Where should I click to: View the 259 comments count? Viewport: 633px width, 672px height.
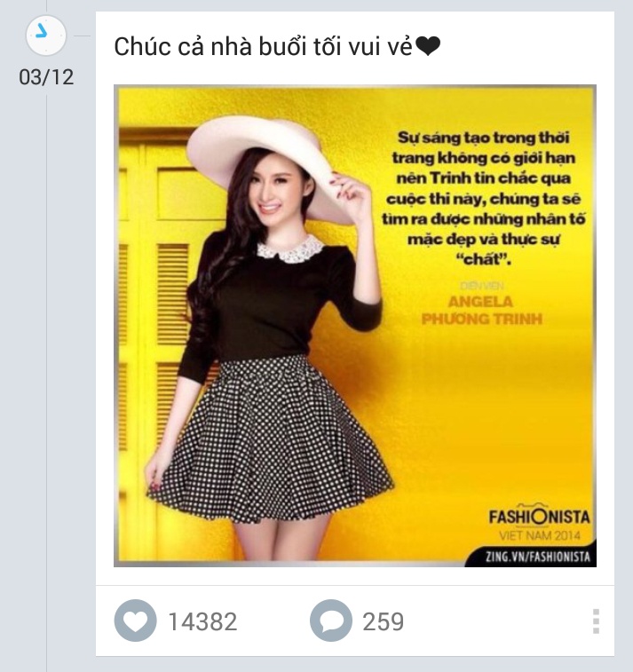pos(384,621)
